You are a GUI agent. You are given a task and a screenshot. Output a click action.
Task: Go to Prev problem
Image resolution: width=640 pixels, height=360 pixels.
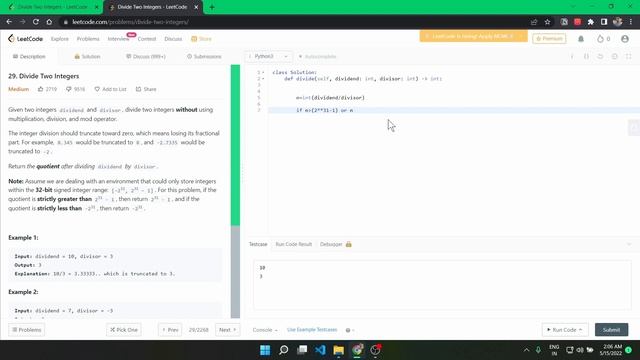[170, 330]
